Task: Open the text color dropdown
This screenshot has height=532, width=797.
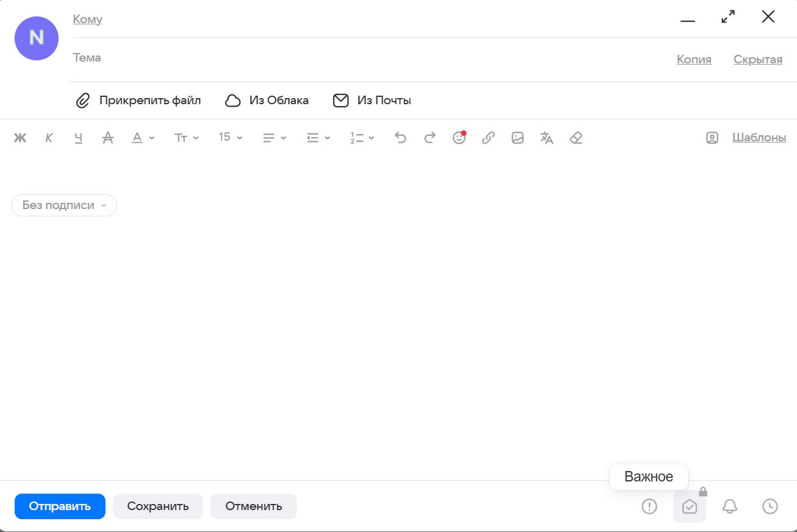Action: [x=143, y=138]
